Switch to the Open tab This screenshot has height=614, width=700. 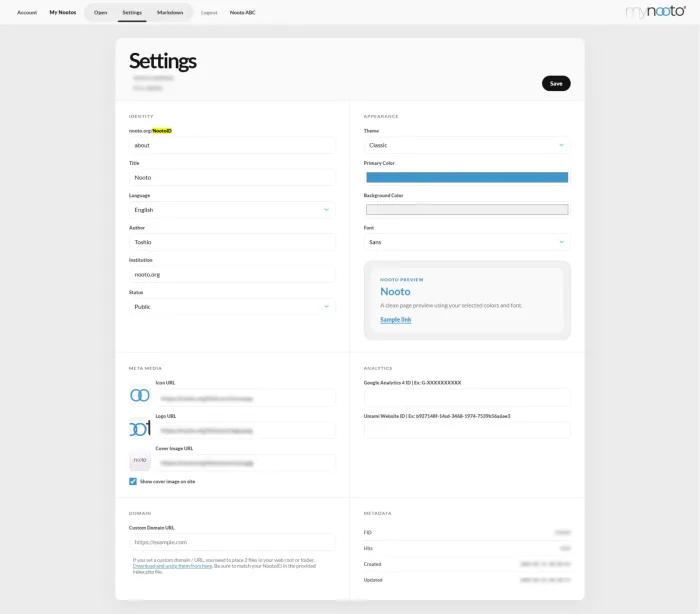pos(100,13)
